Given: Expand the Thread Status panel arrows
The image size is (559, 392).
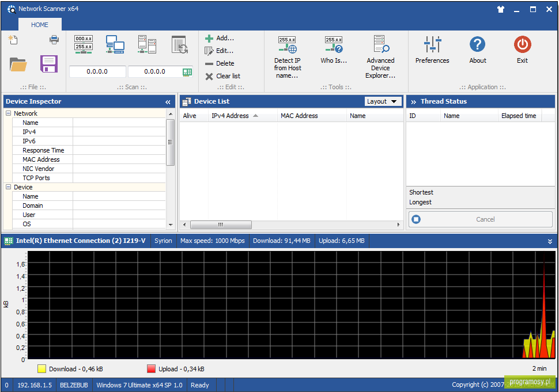Looking at the screenshot, I should click(414, 102).
